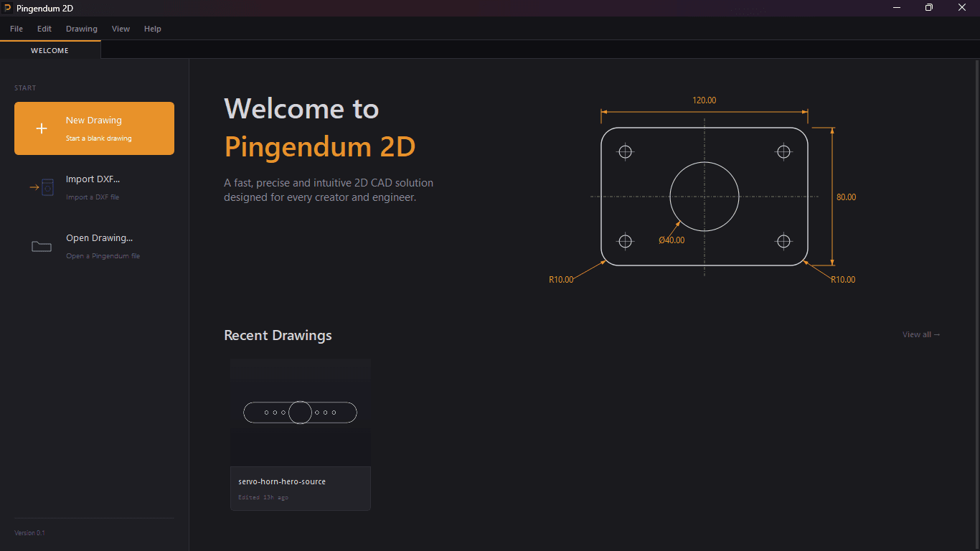Open the Drawing menu
This screenshot has height=551, width=980.
click(82, 29)
